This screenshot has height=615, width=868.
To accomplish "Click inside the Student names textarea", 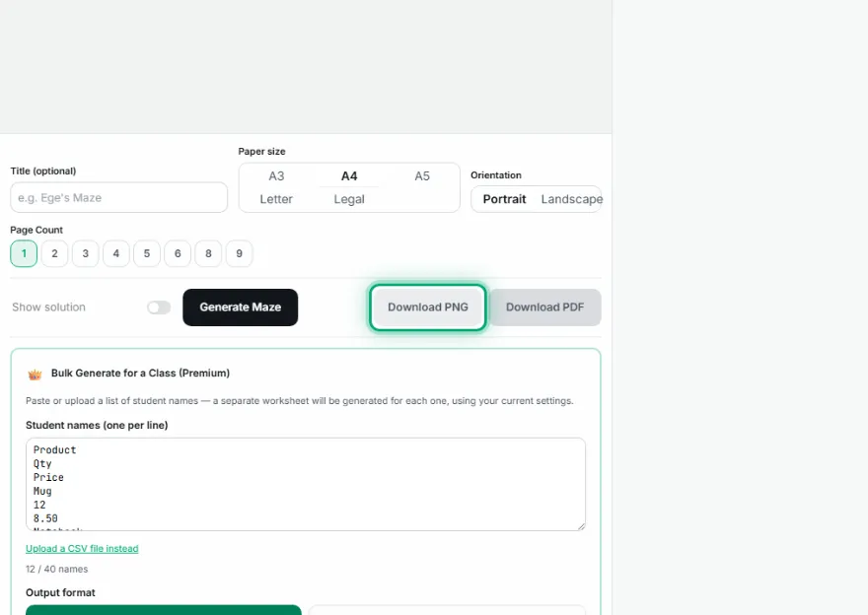I will [306, 484].
